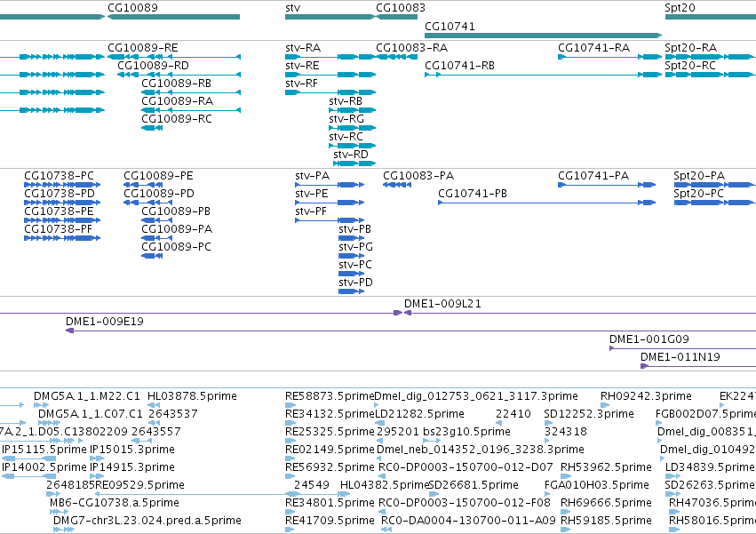The height and width of the screenshot is (534, 756).
Task: Select protein CG10741-PB
Action: click(546, 203)
